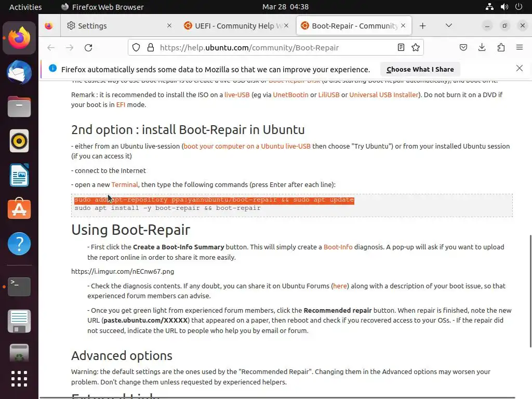532x399 pixels.
Task: Click the '2nd option : install Boot-Repair' heading
Action: point(188,129)
